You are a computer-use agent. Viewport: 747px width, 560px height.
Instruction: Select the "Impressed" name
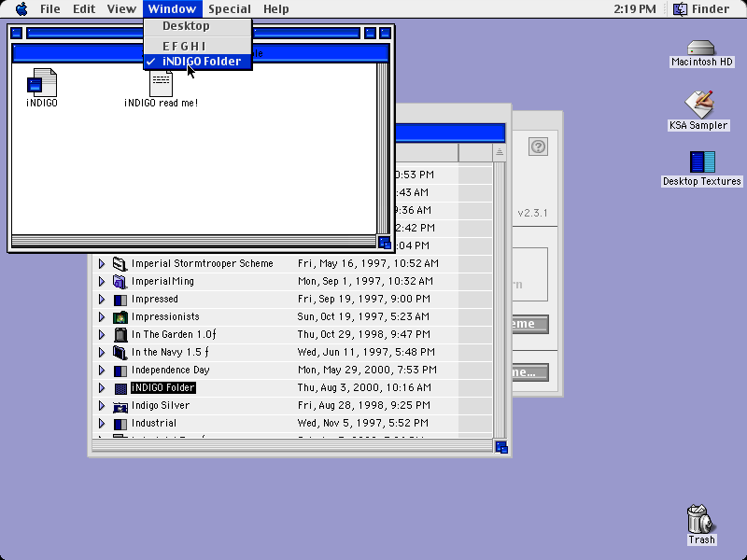tap(154, 300)
